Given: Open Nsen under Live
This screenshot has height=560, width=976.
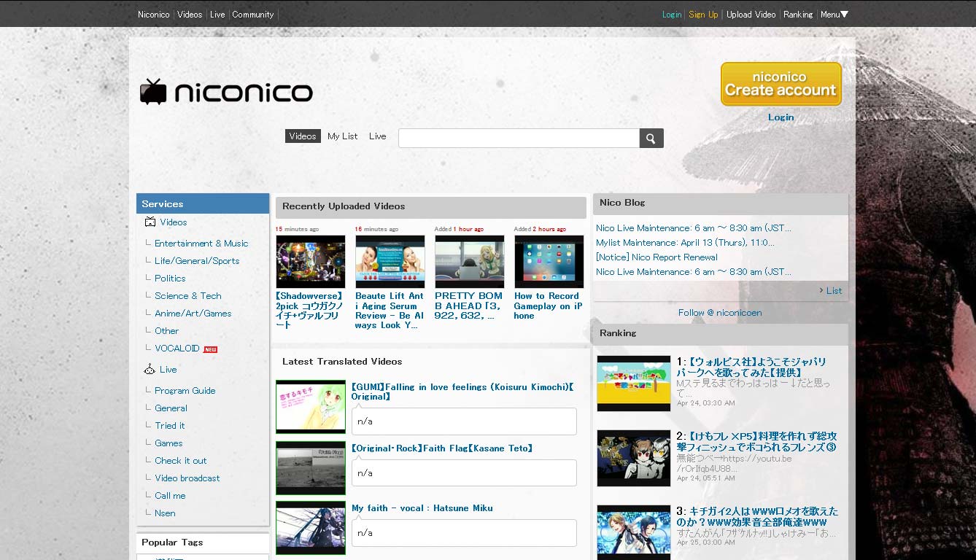Looking at the screenshot, I should point(165,513).
